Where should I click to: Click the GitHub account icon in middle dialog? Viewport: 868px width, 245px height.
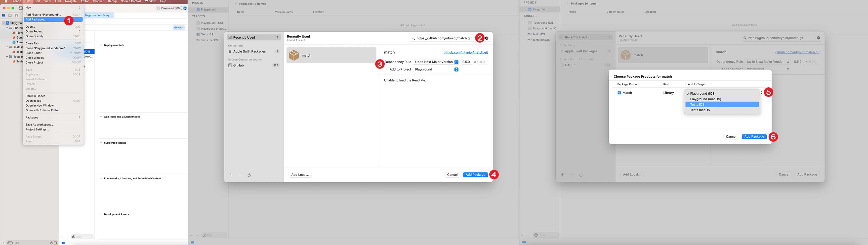[x=230, y=65]
